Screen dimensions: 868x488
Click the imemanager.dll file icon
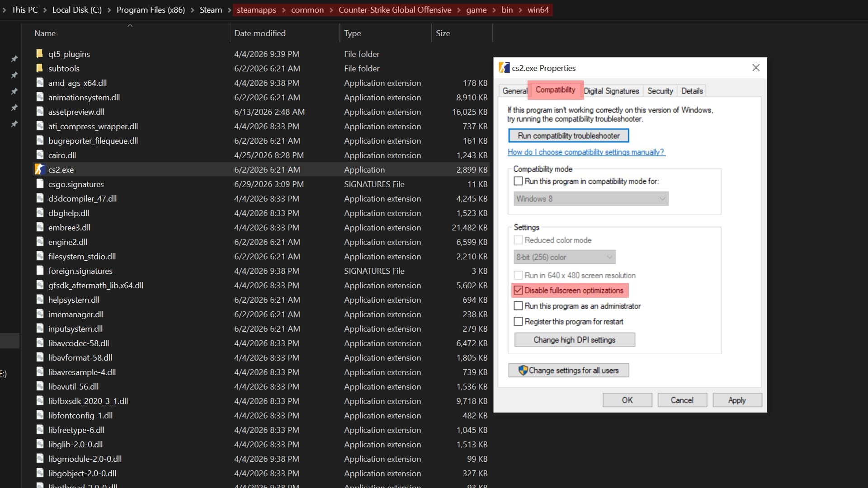tap(40, 314)
